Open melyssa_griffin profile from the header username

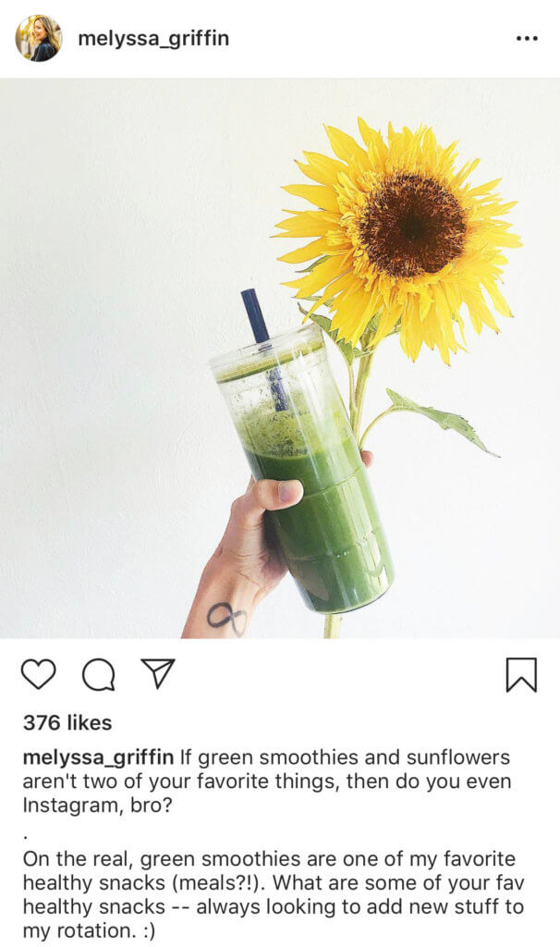click(154, 39)
